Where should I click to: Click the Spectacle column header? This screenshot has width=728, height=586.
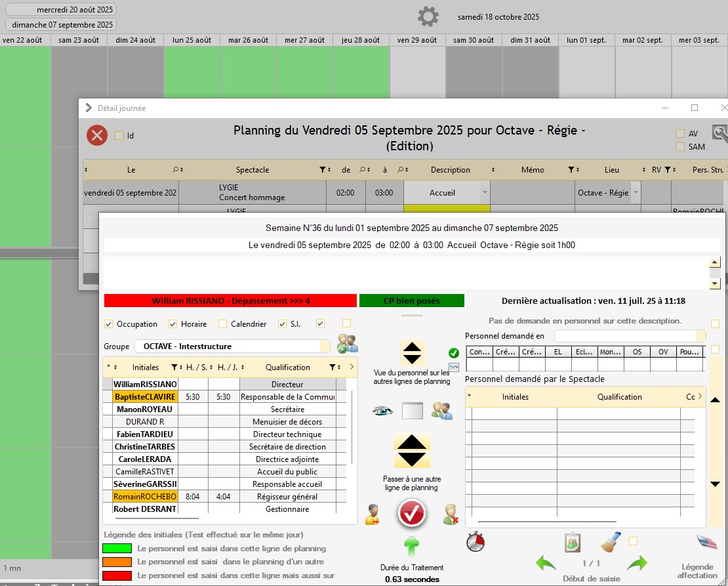click(253, 170)
